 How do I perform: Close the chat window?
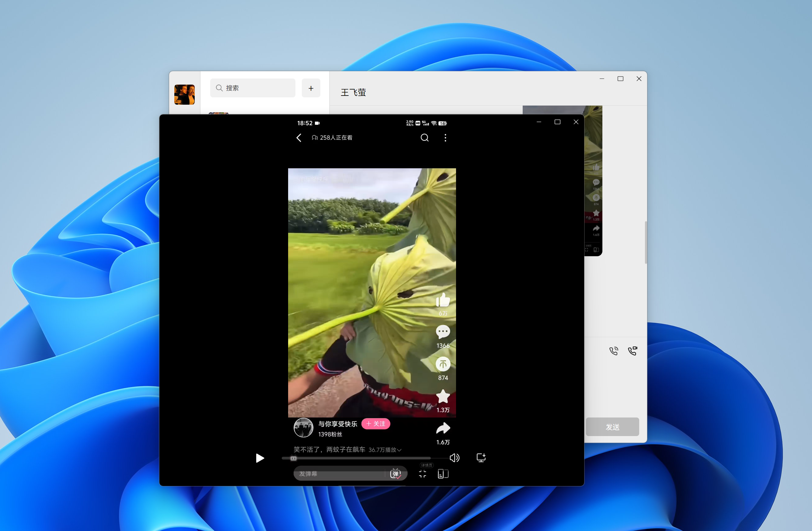pyautogui.click(x=639, y=79)
